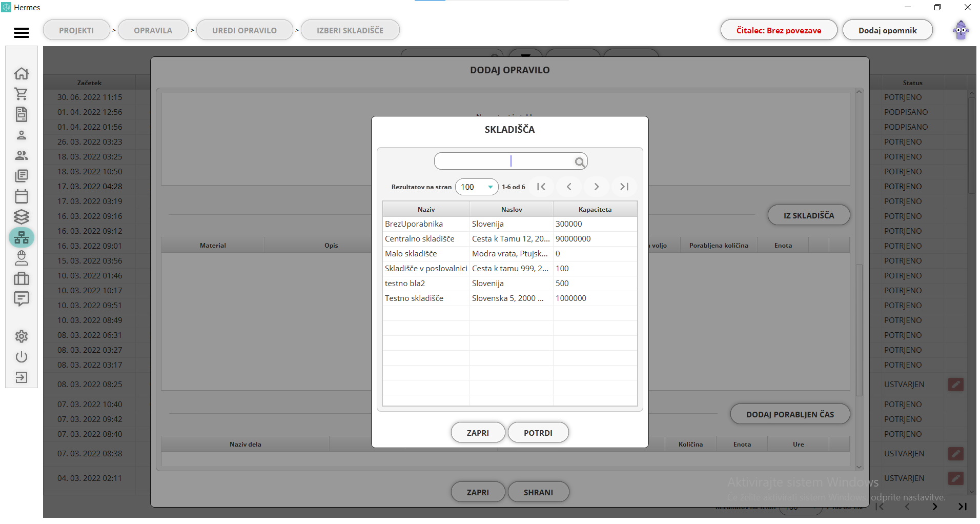Viewport: 980px width, 524px height.
Task: Sort by Kapaciteta column header
Action: [x=595, y=209]
